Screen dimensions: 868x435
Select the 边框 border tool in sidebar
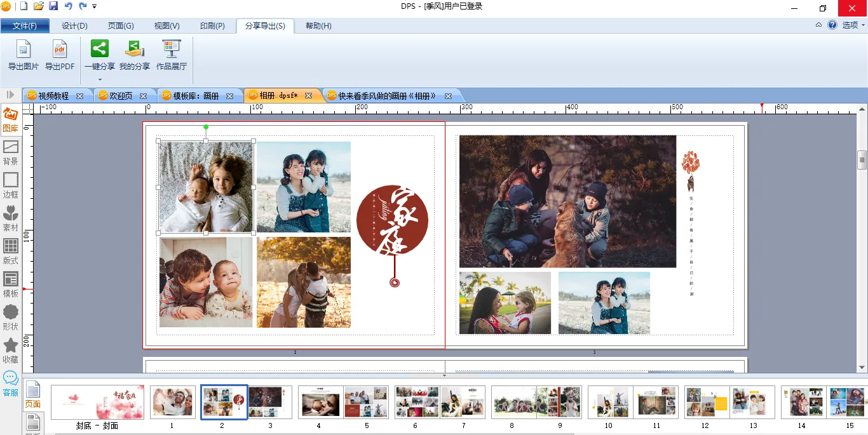[x=11, y=185]
